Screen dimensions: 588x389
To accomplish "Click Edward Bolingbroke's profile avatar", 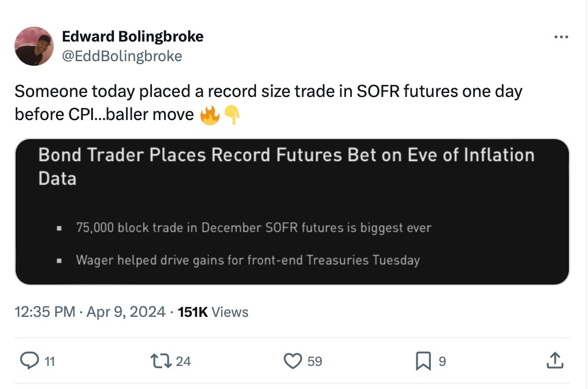I will [34, 46].
